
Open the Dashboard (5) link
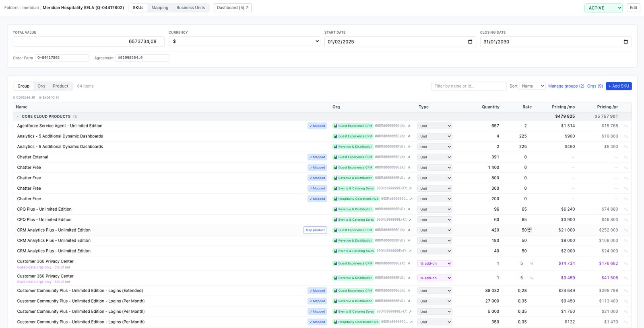click(x=233, y=8)
